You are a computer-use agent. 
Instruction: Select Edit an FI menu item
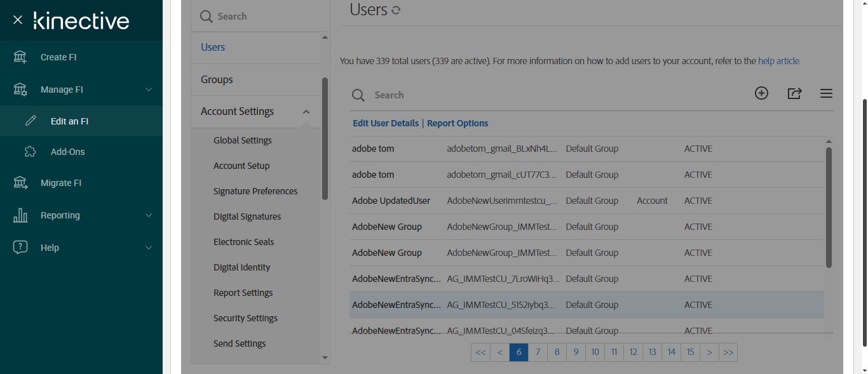(x=69, y=121)
